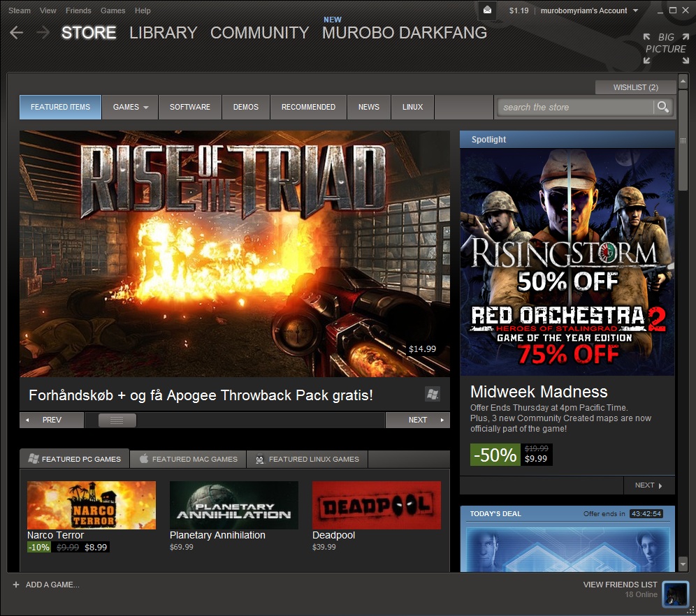
Task: Open the Help menu
Action: [x=143, y=10]
